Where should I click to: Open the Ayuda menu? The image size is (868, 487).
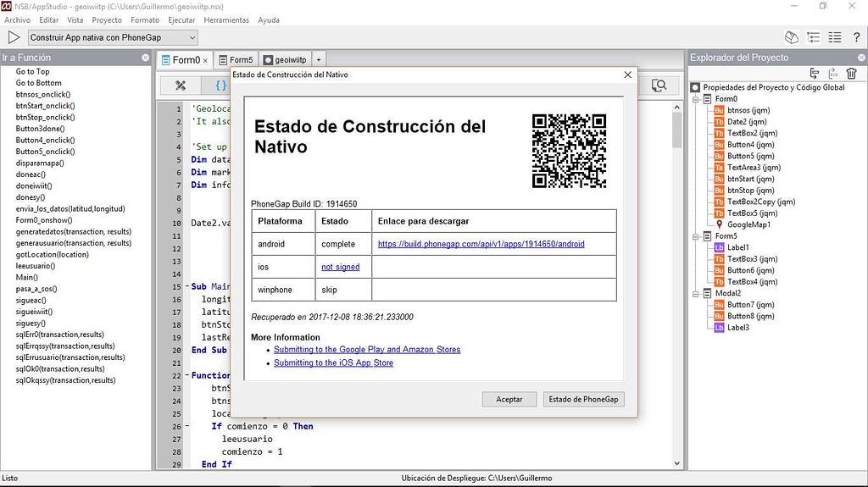[x=269, y=20]
